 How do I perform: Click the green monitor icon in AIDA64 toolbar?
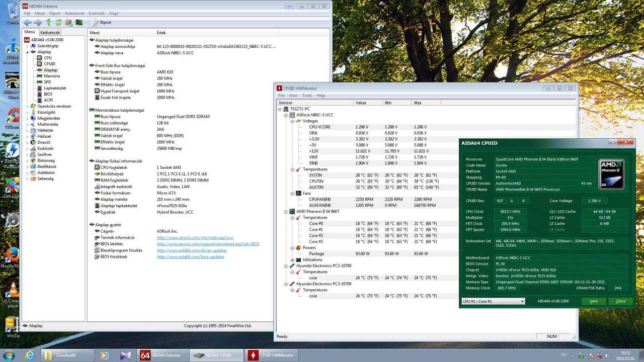79,23
